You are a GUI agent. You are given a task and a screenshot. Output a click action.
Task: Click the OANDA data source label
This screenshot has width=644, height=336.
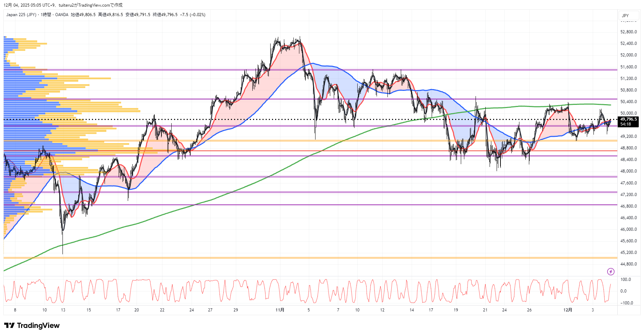[62, 15]
